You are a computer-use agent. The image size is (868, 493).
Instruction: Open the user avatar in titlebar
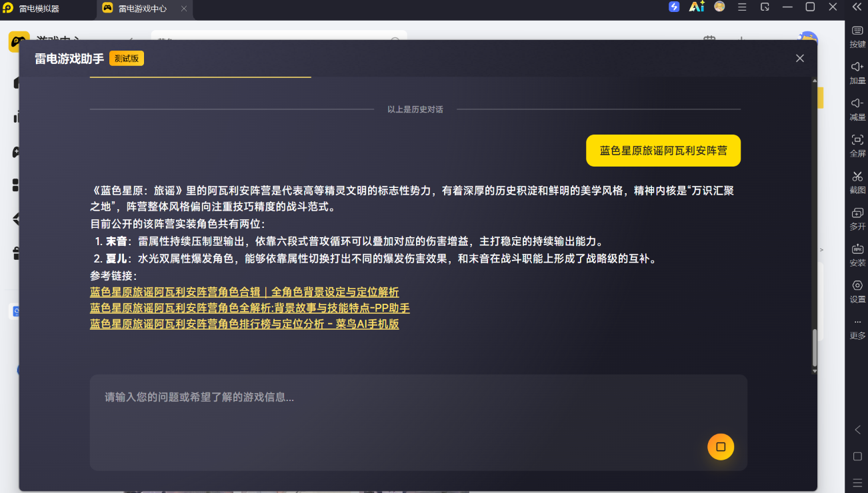pyautogui.click(x=719, y=7)
